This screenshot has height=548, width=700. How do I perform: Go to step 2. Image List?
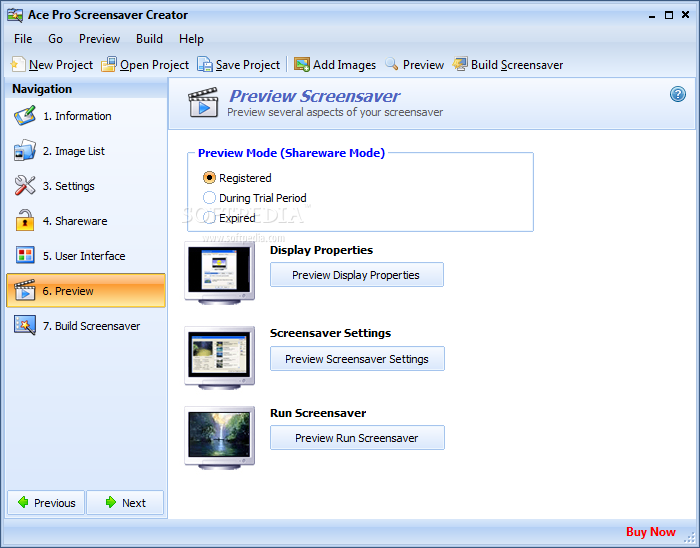pos(86,151)
